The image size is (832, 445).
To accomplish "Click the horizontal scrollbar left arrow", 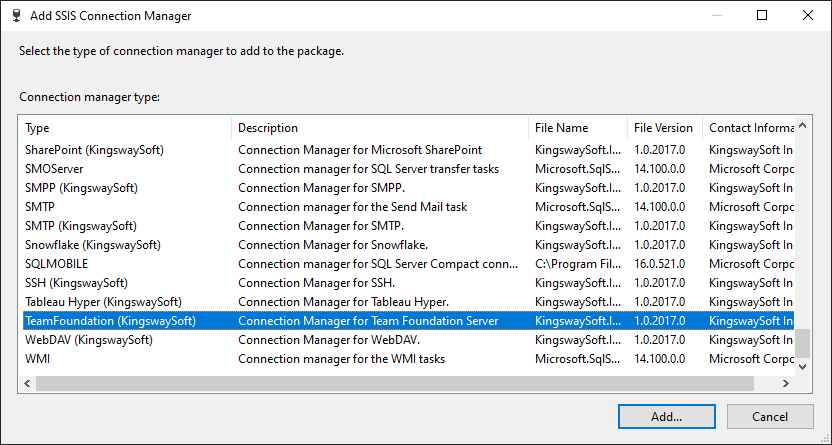I will click(28, 383).
